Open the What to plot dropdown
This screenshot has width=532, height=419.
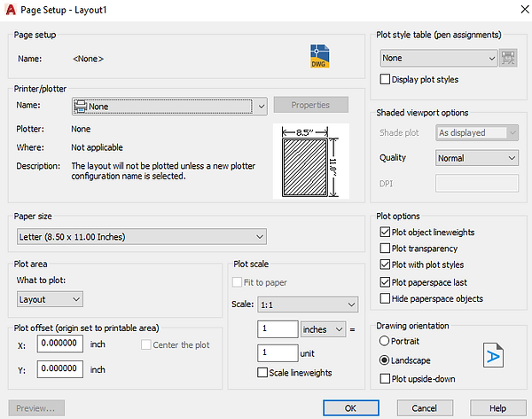[x=50, y=299]
